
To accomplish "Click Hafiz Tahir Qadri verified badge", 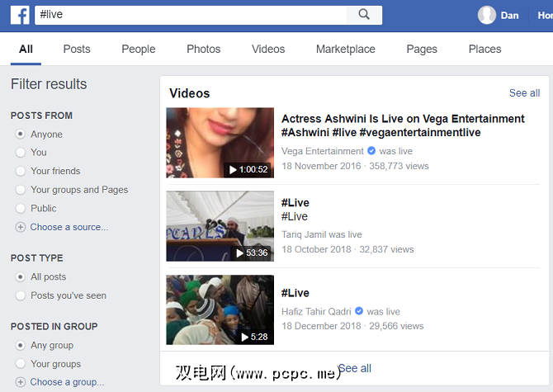I will tap(359, 311).
